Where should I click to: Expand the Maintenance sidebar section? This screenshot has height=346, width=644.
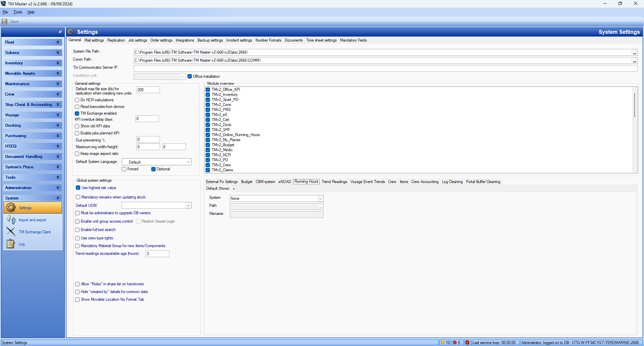tap(32, 84)
